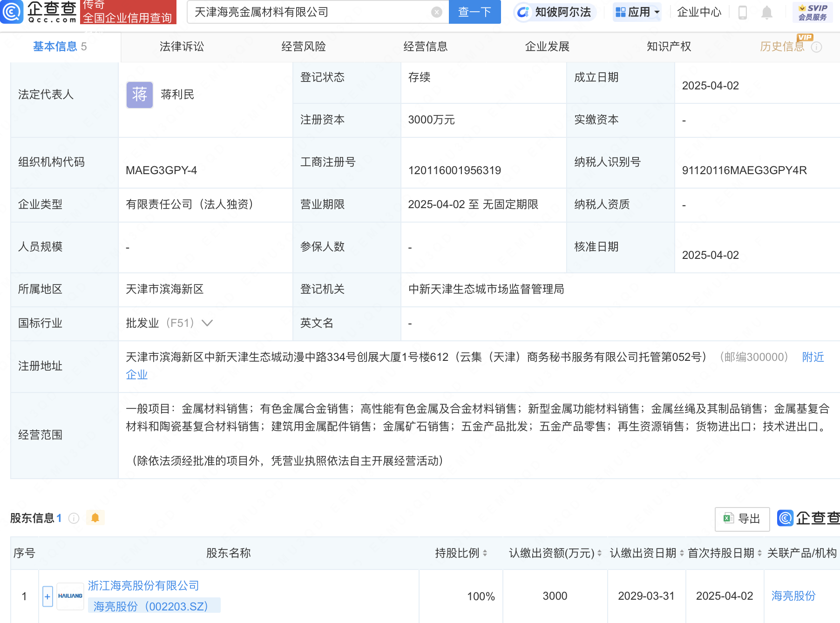Click the 查一下 search button
Viewport: 840px width, 623px height.
point(475,12)
